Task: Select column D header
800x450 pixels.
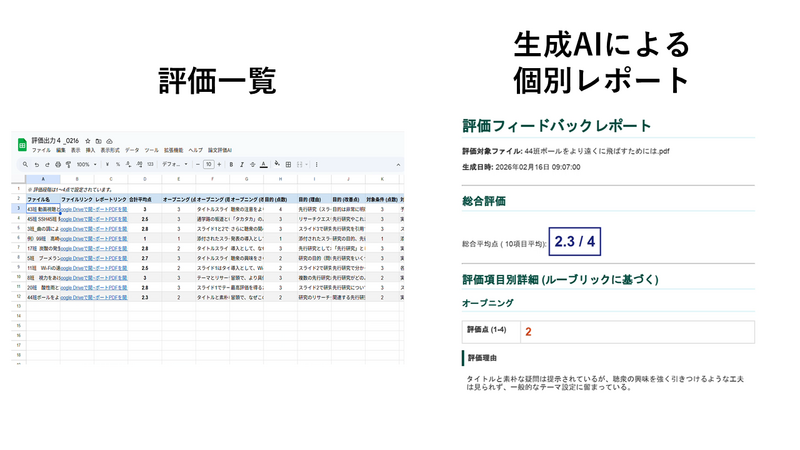Action: [x=145, y=178]
